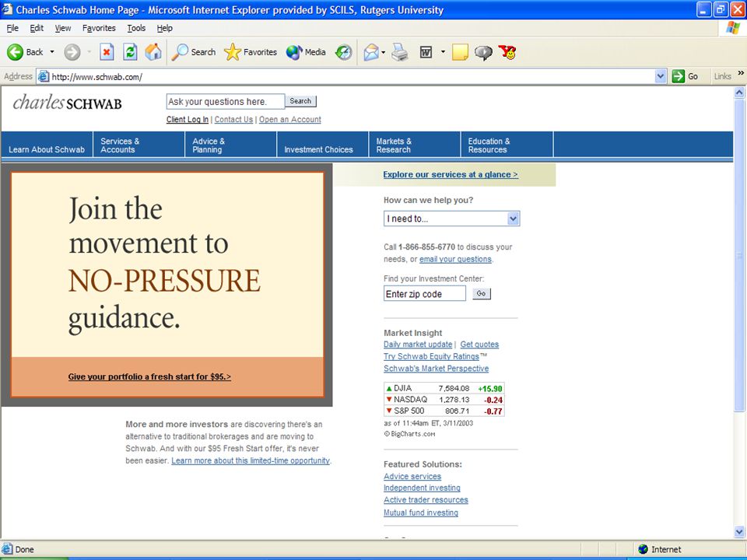
Task: Click 'Schwab's Market Perspective' link
Action: click(436, 369)
